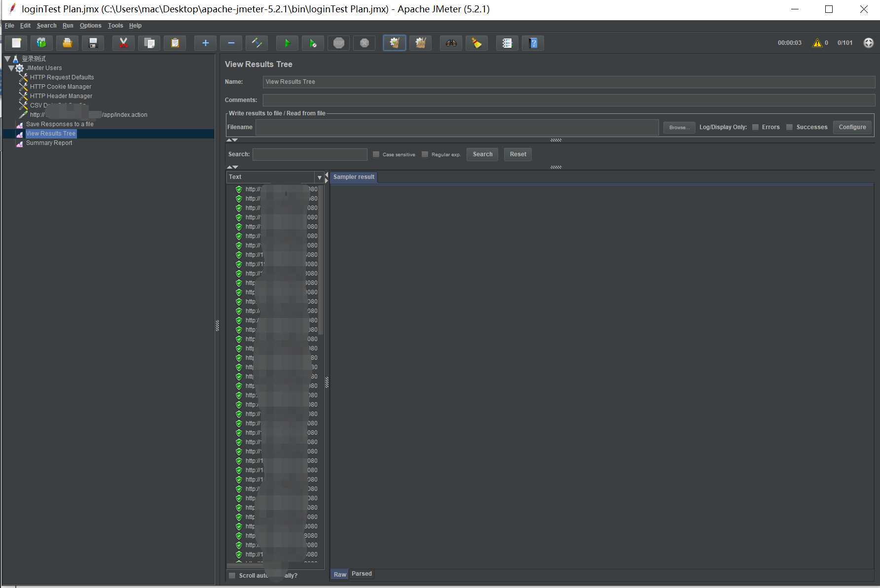The image size is (880, 588).
Task: Select the app/index.action HTTP sampler
Action: point(89,115)
